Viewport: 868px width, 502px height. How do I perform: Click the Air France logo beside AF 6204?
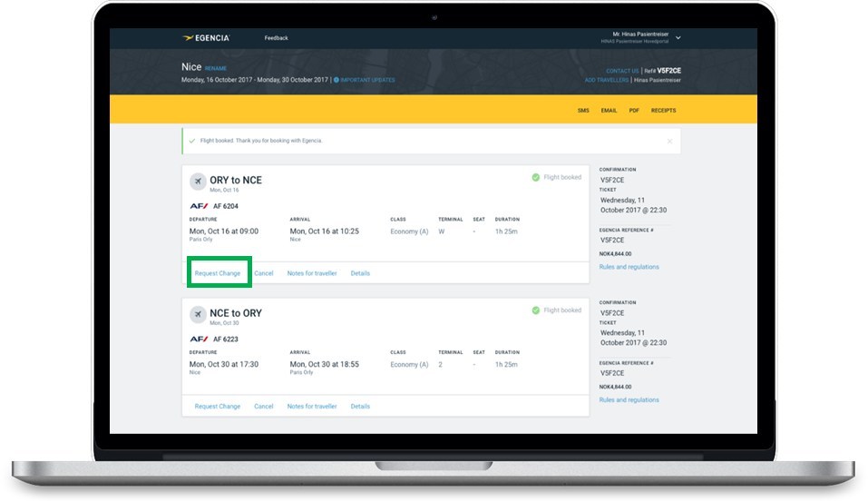point(199,206)
